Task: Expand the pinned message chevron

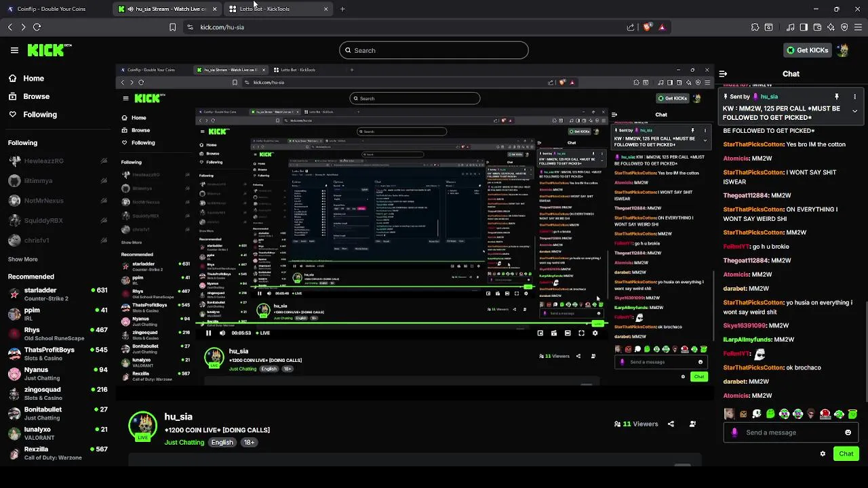Action: 854,111
